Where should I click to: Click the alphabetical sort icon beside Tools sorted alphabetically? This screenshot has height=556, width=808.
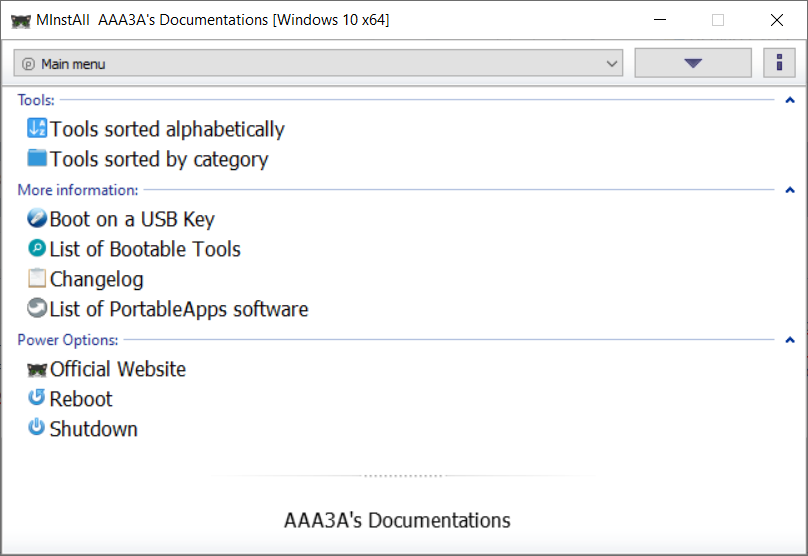(x=37, y=128)
